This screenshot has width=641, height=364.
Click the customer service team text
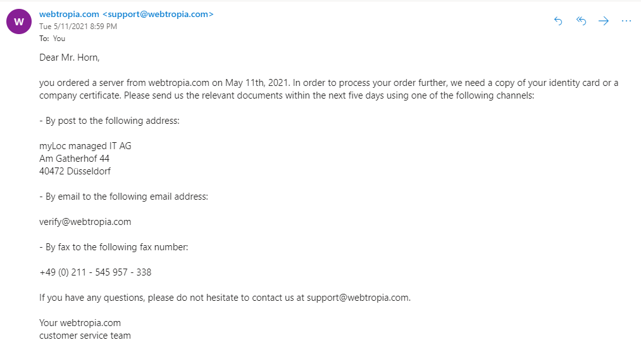[x=85, y=336]
